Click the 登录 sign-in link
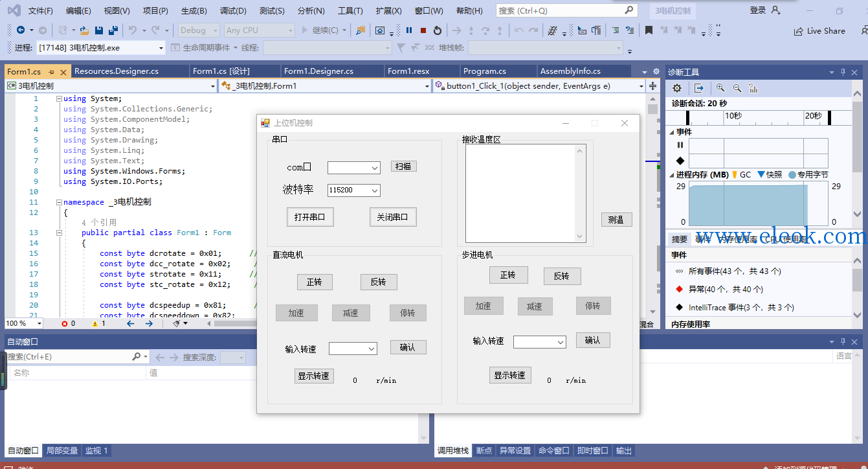The image size is (868, 469). [758, 10]
